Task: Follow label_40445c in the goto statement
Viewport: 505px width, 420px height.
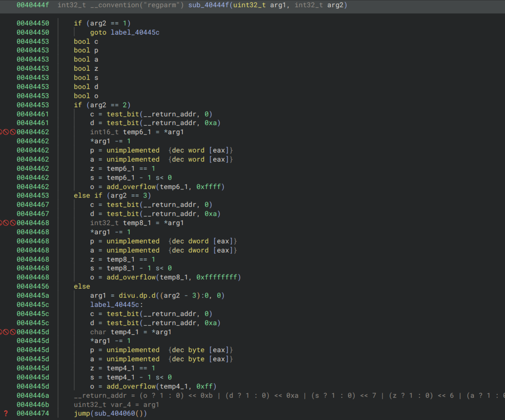Action: 135,32
